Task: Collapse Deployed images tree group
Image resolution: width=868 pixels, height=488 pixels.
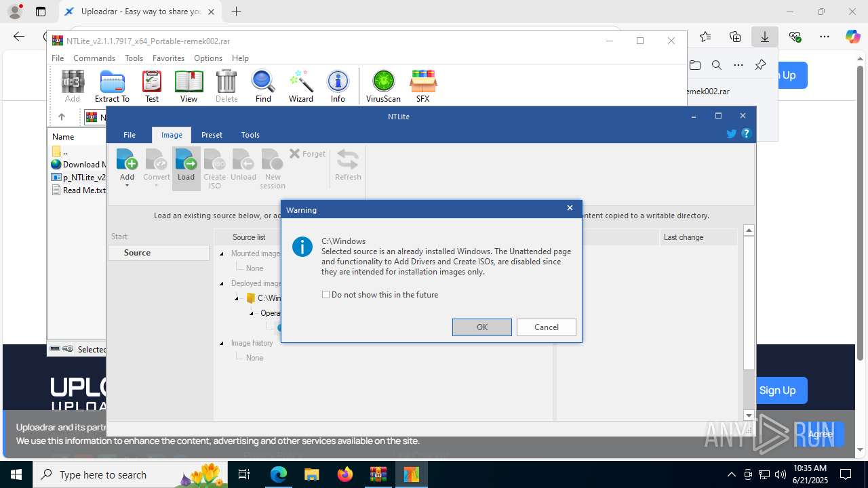Action: [x=222, y=283]
